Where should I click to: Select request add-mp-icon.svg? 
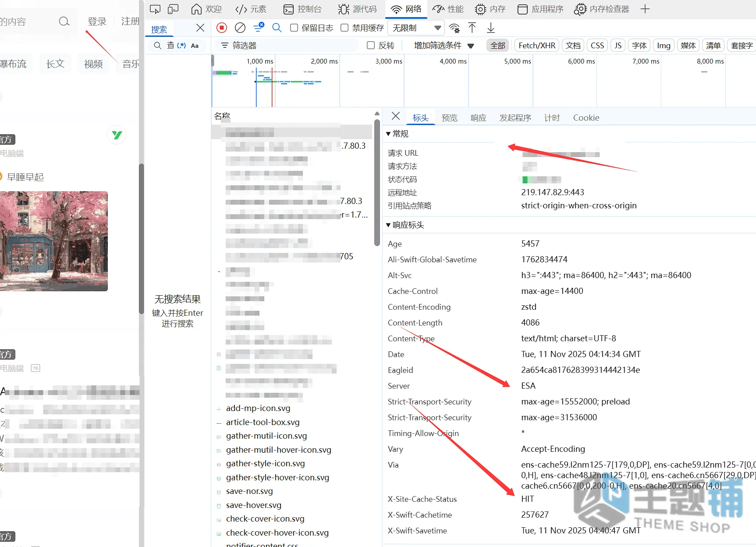[x=258, y=408]
